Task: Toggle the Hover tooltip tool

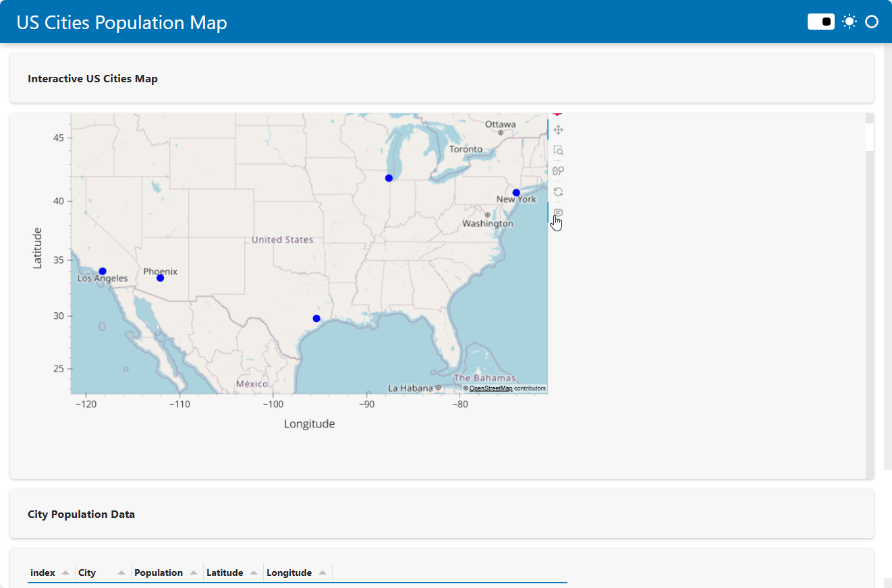Action: click(558, 212)
